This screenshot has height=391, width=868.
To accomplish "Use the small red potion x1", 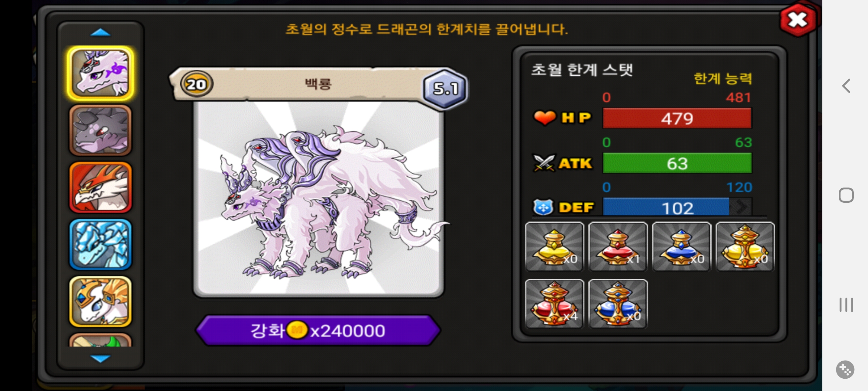I will pos(618,247).
